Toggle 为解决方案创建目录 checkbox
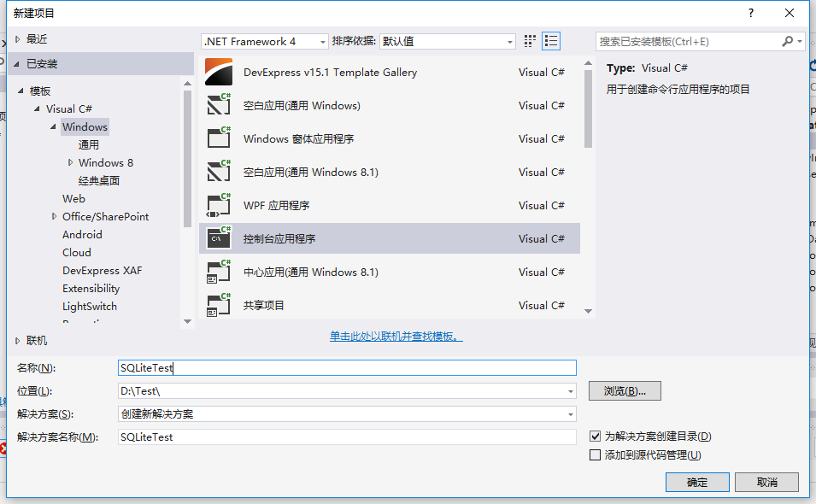The height and width of the screenshot is (504, 816). pos(595,436)
